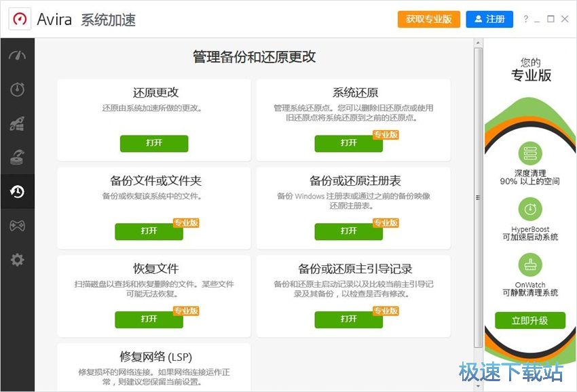Viewport: 577px width, 392px height.
Task: Open 备份或还原注册表 with its 打开 button
Action: [x=348, y=231]
